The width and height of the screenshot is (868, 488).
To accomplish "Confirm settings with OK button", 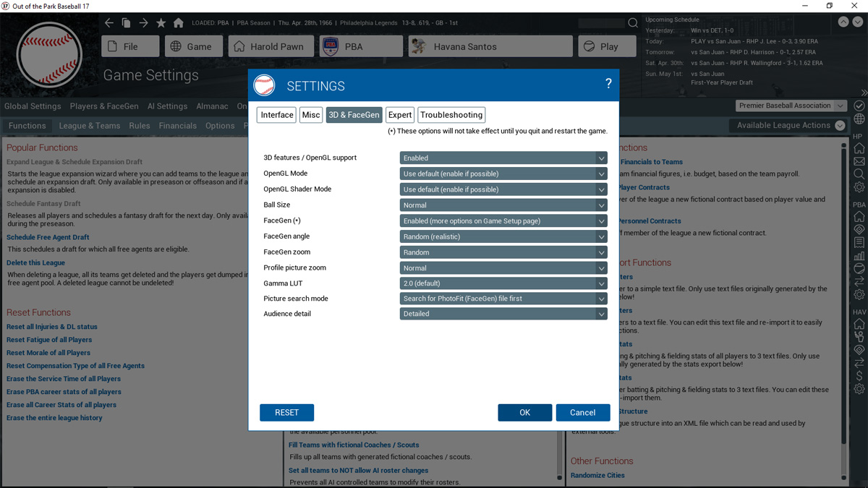I will pos(525,412).
